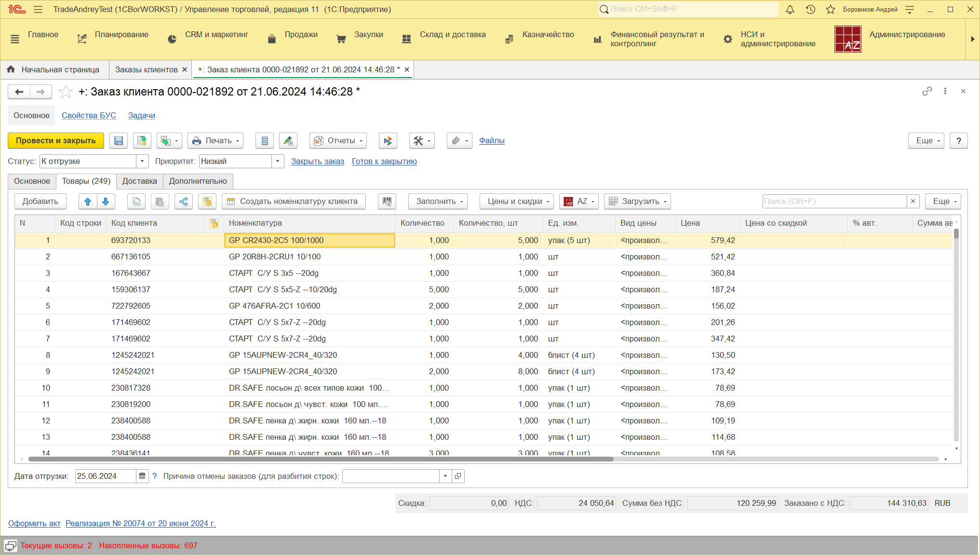Expand the Приоритет dropdown
The image size is (980, 556).
[x=278, y=162]
